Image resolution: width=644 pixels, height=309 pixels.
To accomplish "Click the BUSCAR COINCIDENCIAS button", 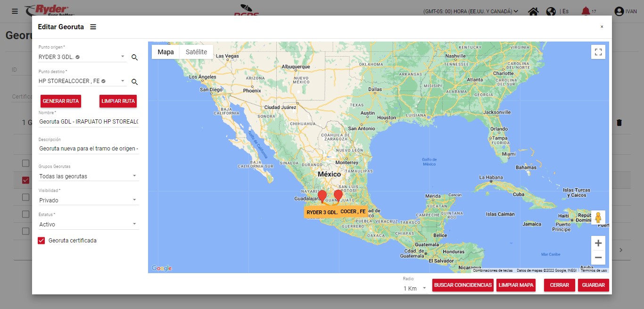I will tap(463, 285).
